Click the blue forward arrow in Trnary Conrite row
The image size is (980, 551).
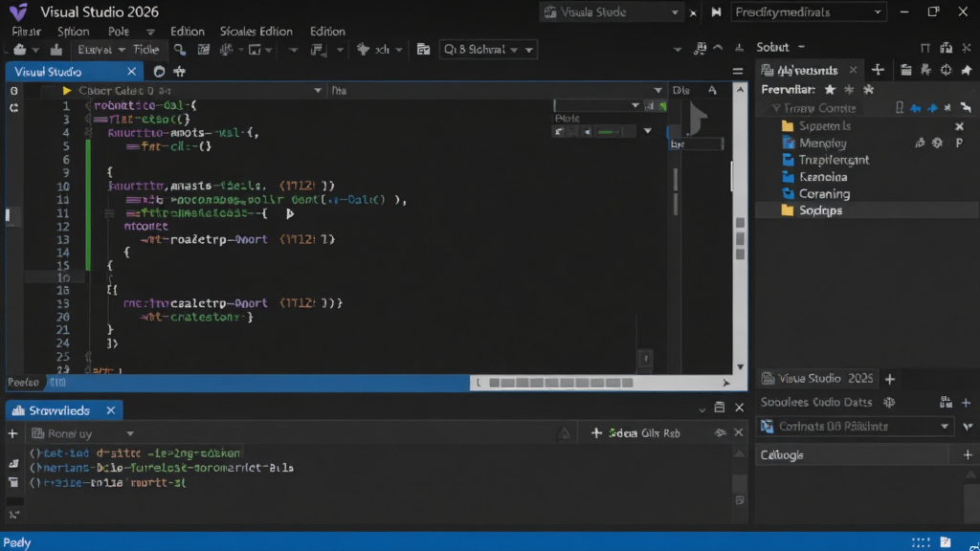coord(932,108)
